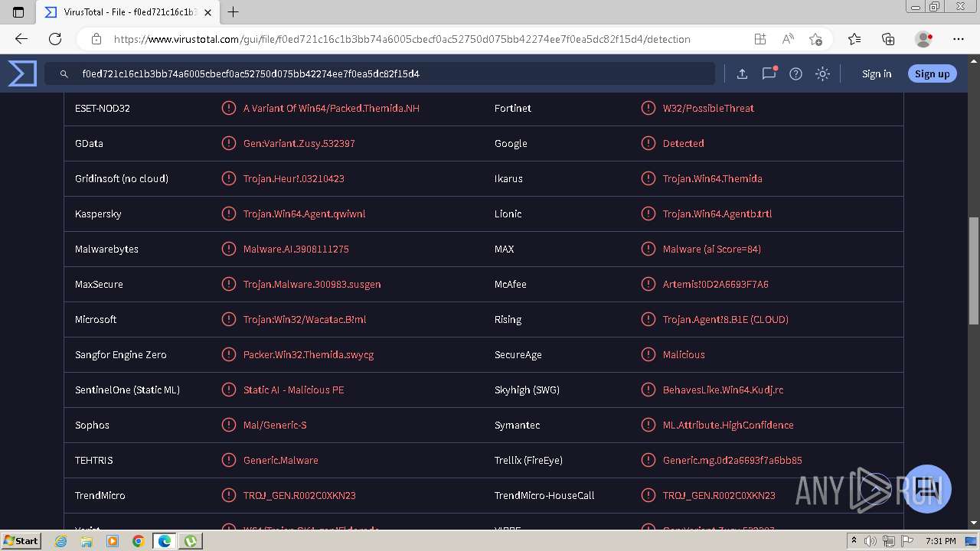Select 'Gen:Variant.Zusy.532397' GData result
980x551 pixels.
(299, 143)
